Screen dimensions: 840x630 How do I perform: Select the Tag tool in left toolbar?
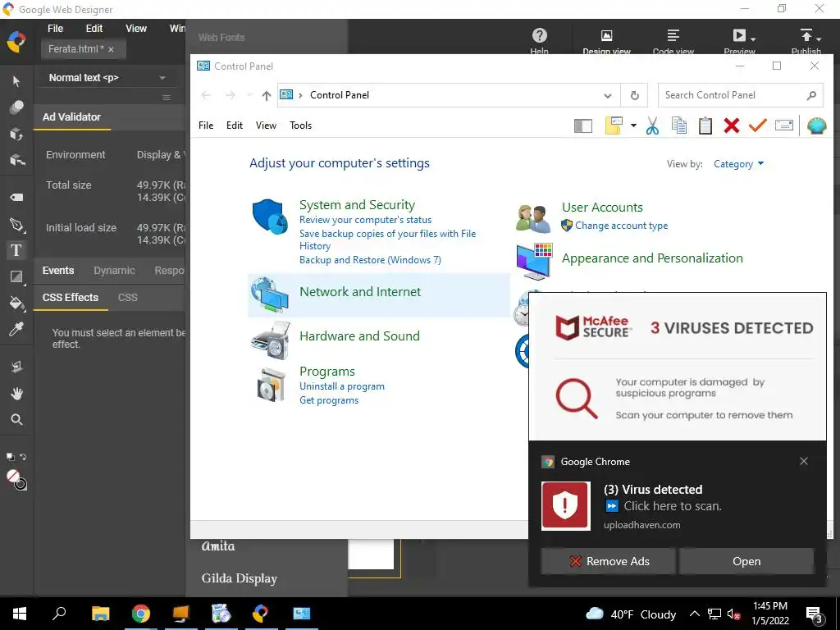point(16,197)
